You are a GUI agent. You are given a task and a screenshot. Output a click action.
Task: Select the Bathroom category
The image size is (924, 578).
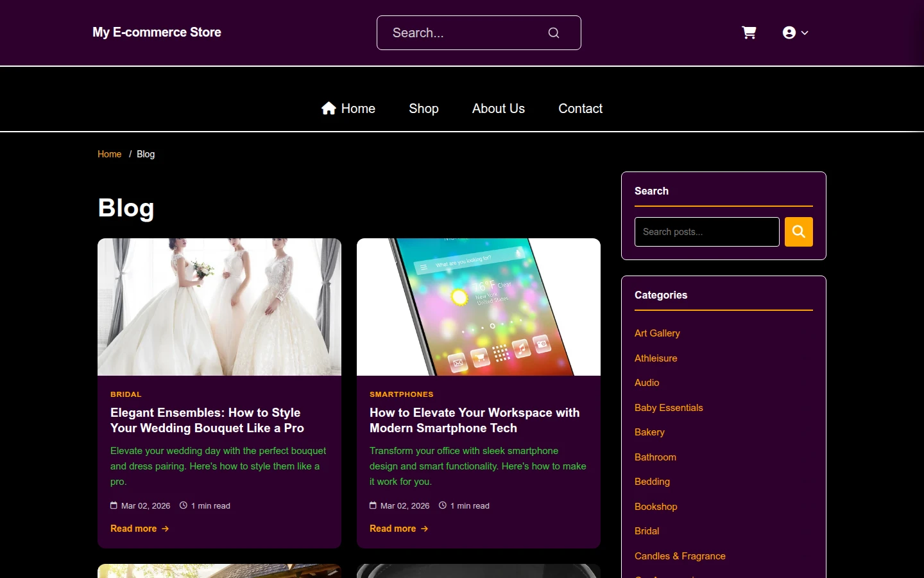click(x=655, y=457)
